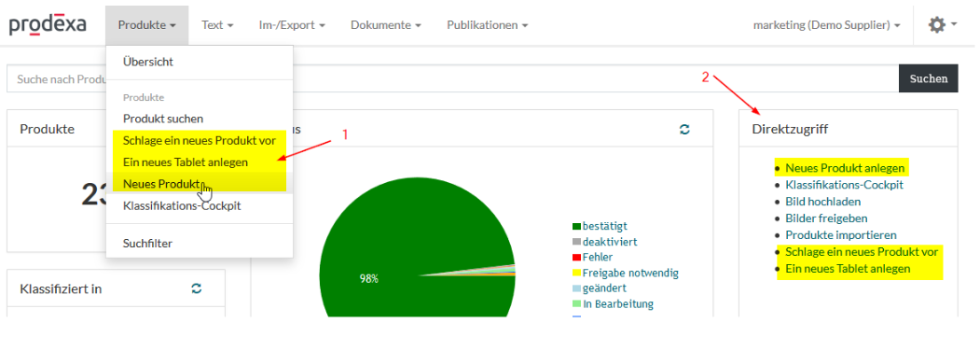Screen dimensions: 980x337
Task: Click the Produkte importieren link
Action: click(x=841, y=235)
